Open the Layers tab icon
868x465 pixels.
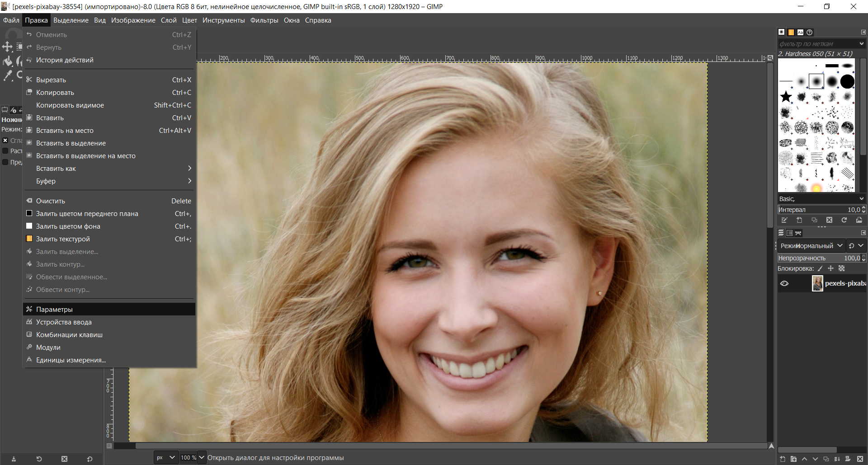pos(781,233)
